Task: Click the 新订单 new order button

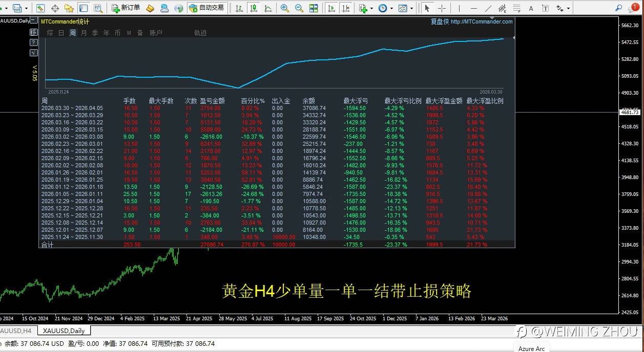Action: click(125, 8)
